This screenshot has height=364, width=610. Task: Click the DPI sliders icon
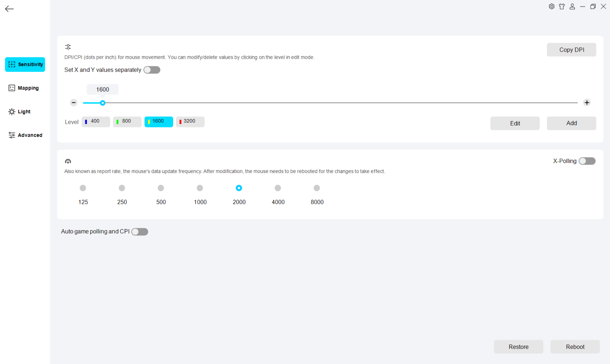(x=68, y=47)
